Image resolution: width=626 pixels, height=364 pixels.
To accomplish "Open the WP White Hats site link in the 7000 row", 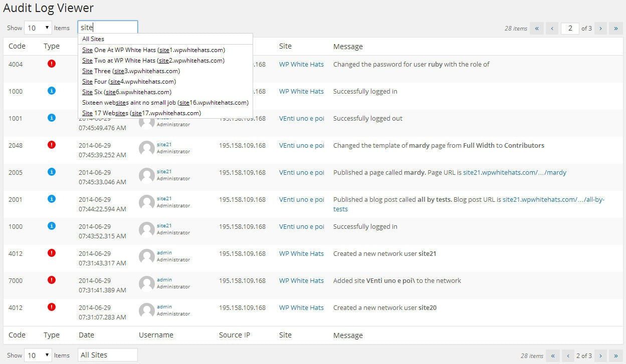I will click(x=301, y=280).
